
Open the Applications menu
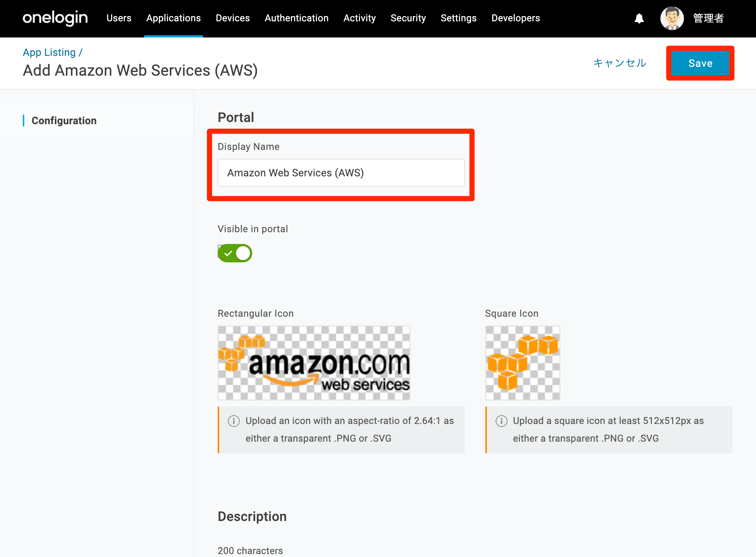click(x=174, y=18)
